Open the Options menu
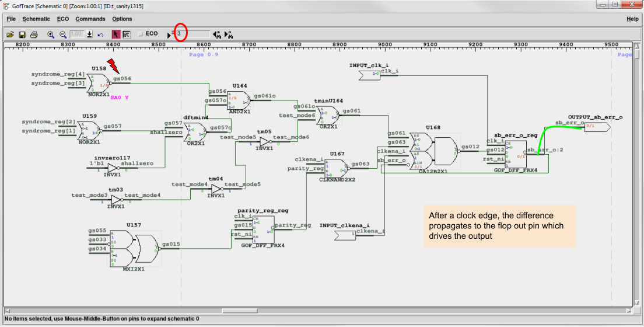 122,19
